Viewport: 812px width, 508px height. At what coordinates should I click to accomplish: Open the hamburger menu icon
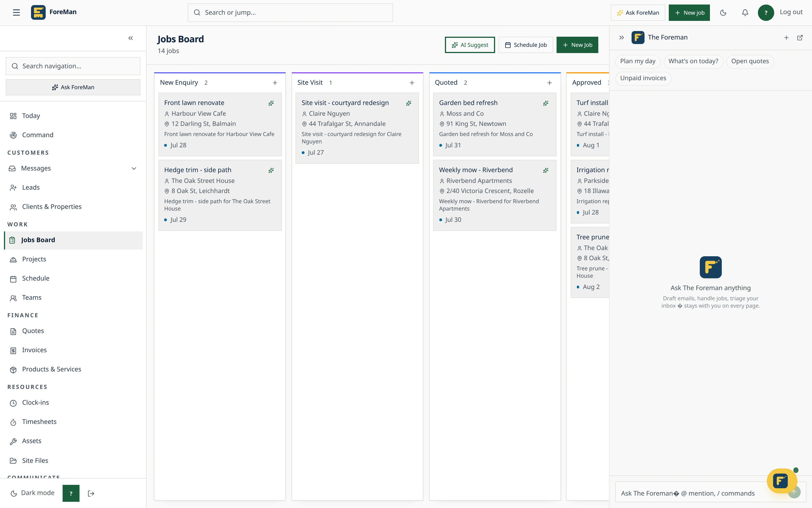(x=16, y=12)
